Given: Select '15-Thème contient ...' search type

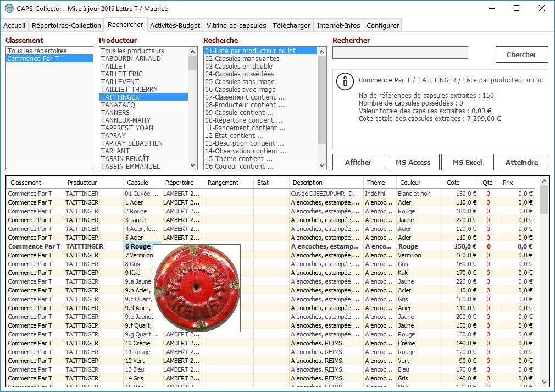Looking at the screenshot, I should (x=260, y=159).
